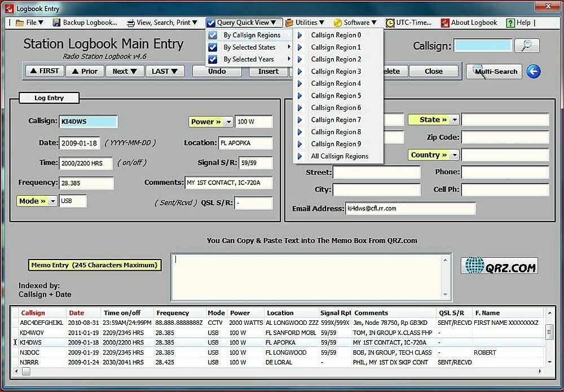Viewport: 564px width, 392px height.
Task: Click the UTC-Time clock icon
Action: 390,23
